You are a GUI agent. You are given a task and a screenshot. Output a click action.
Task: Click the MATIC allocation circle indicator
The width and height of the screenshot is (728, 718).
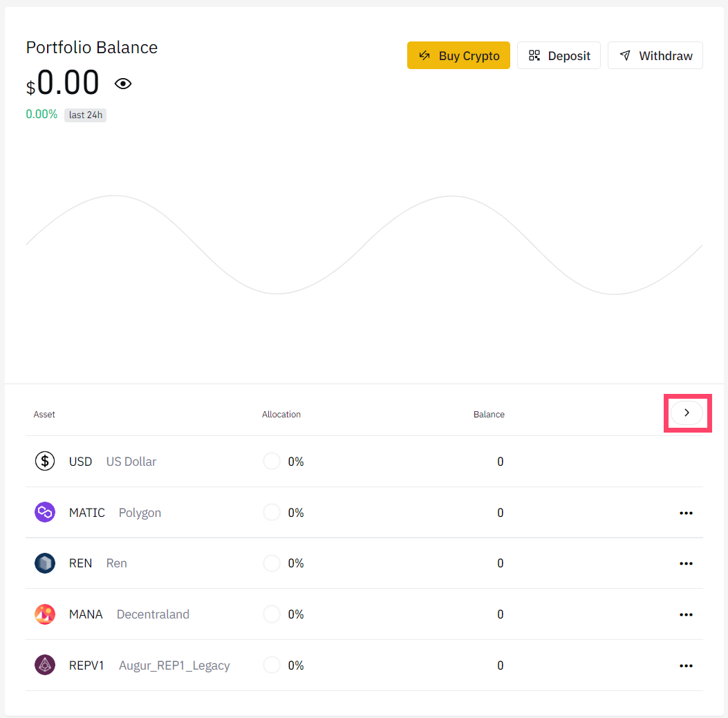click(x=272, y=513)
